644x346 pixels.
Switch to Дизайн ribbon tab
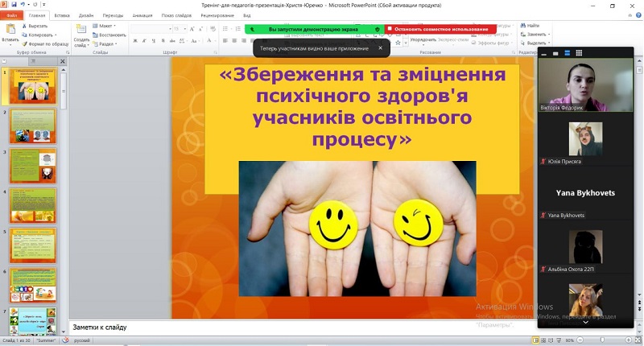(x=86, y=15)
